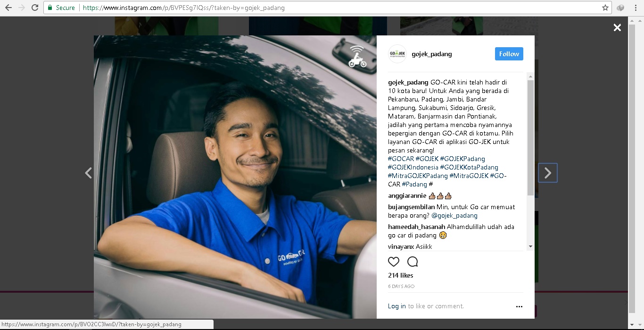Open the #MitraGOJEK hashtag
644x330 pixels.
[x=469, y=176]
